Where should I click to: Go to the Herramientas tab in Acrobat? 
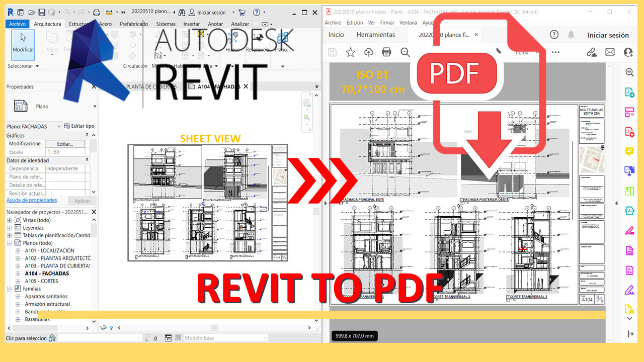pos(376,35)
